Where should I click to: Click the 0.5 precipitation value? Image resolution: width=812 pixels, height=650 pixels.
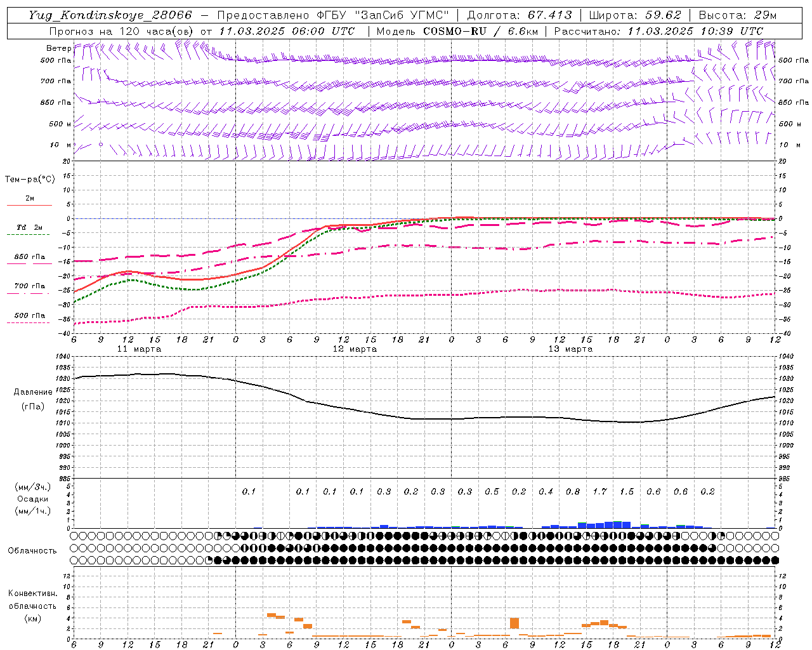tap(492, 491)
